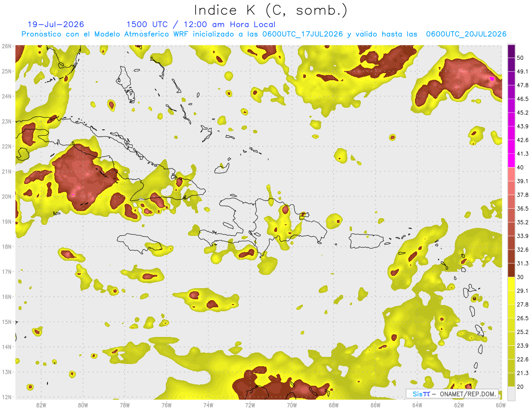Select the colorbar value 29.1
Viewport: 532px width, 411px height.
(x=522, y=291)
